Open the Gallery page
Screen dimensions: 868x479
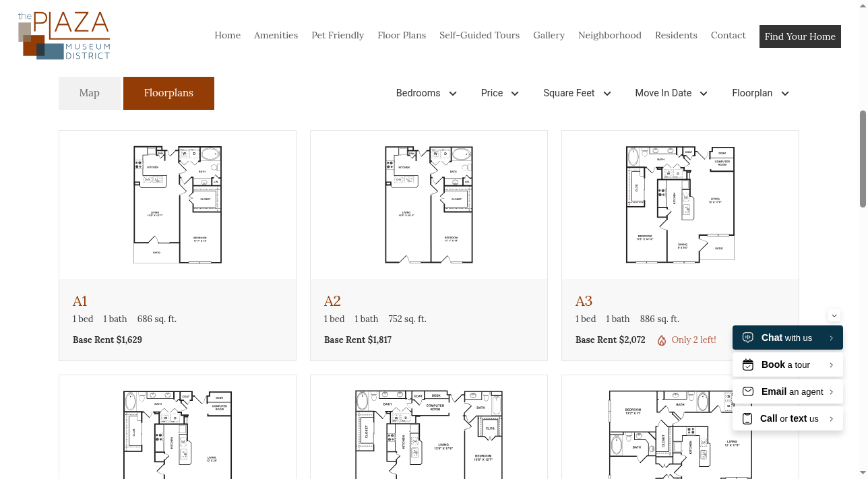pos(549,35)
